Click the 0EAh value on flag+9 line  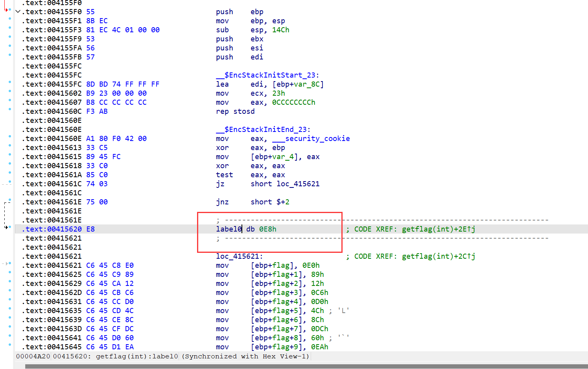tap(319, 347)
